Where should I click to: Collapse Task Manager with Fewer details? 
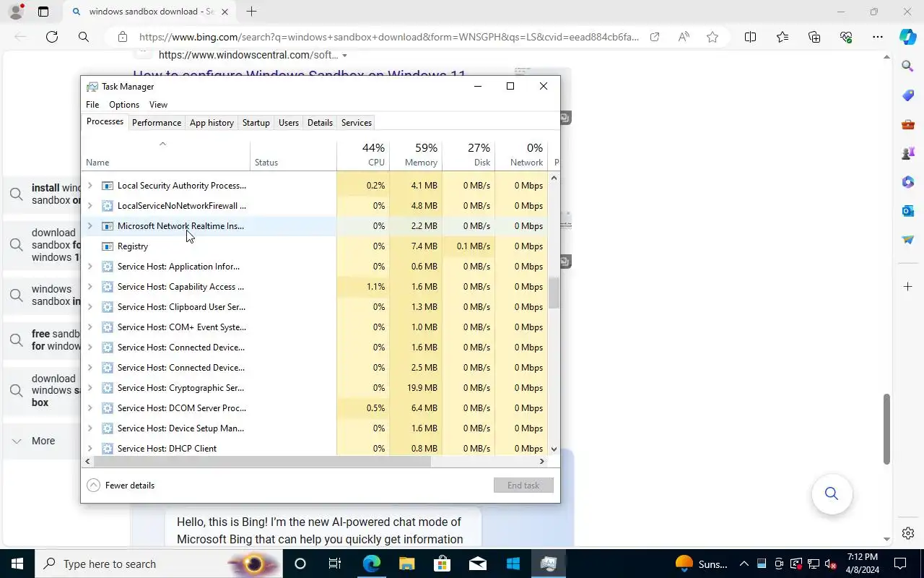[121, 486]
